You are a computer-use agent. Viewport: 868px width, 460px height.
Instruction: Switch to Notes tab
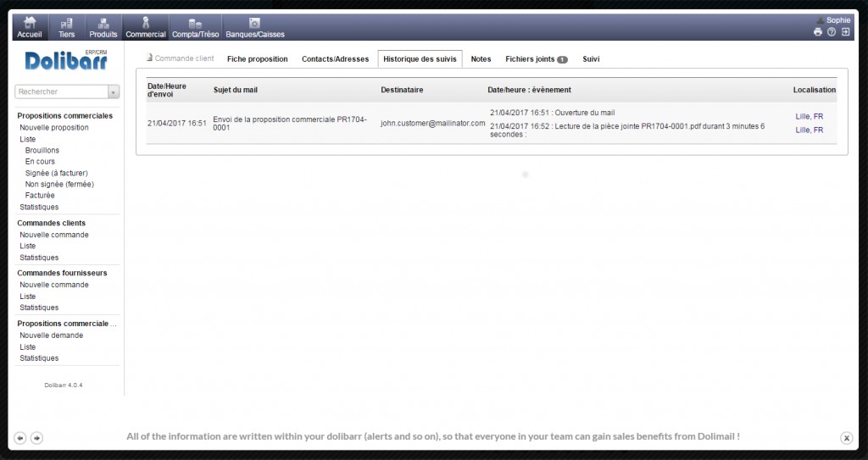[481, 58]
